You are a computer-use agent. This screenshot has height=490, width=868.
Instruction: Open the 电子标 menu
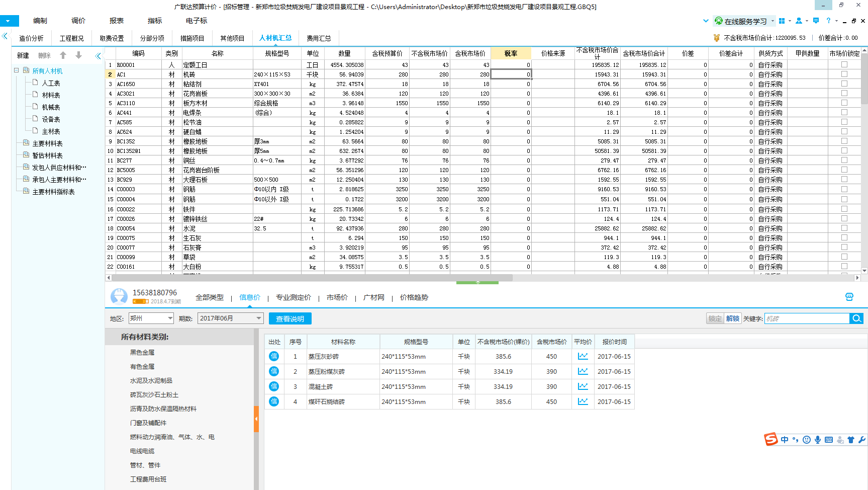tap(197, 21)
